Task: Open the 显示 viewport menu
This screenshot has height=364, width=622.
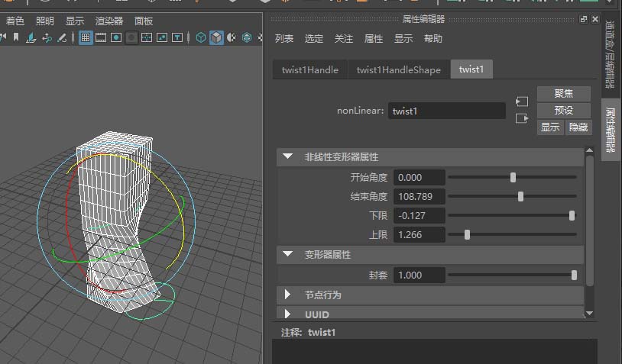Action: click(75, 21)
